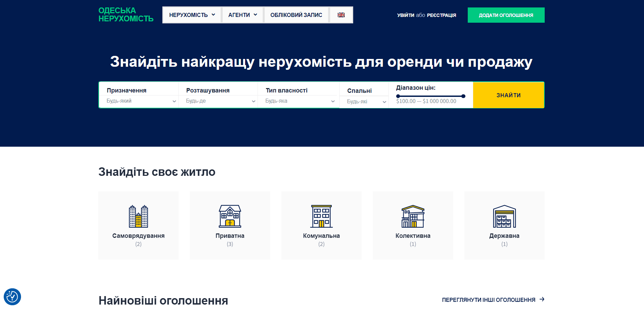644x311 pixels.
Task: Select the Колективна property icon
Action: (x=413, y=216)
